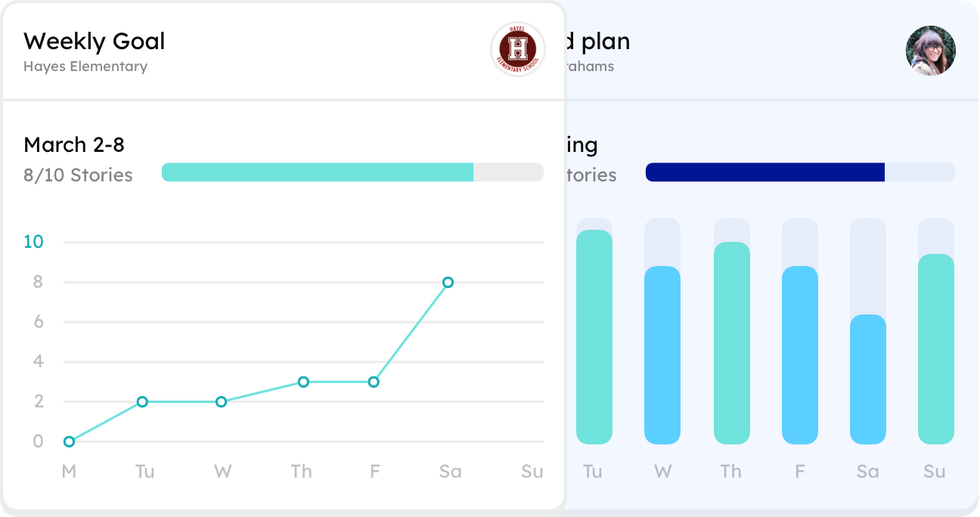Viewport: 980px width, 517px height.
Task: Click the March 2-8 date range label
Action: [74, 144]
